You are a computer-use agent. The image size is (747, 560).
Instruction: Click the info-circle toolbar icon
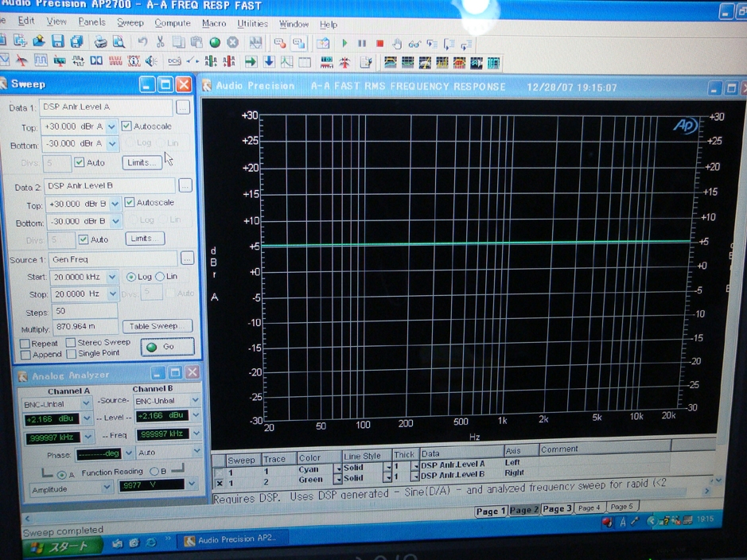pyautogui.click(x=134, y=61)
